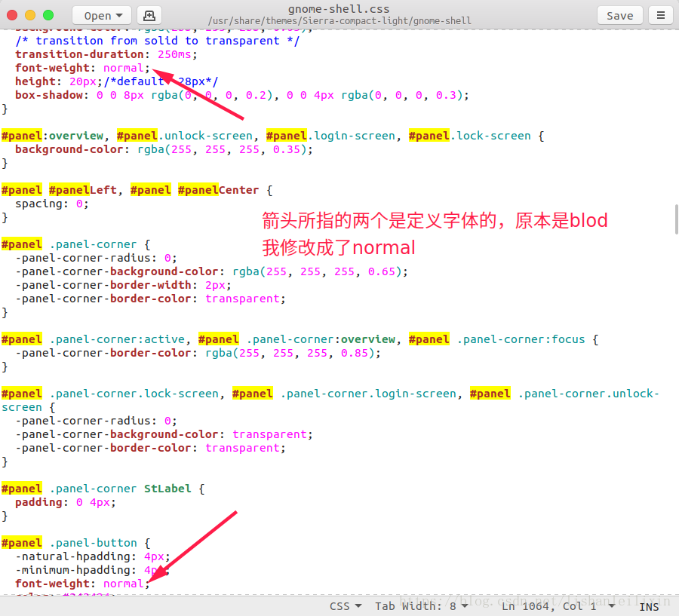Click 'rgba(255, 255, 255, 0.85)' border-color value

pos(289,353)
